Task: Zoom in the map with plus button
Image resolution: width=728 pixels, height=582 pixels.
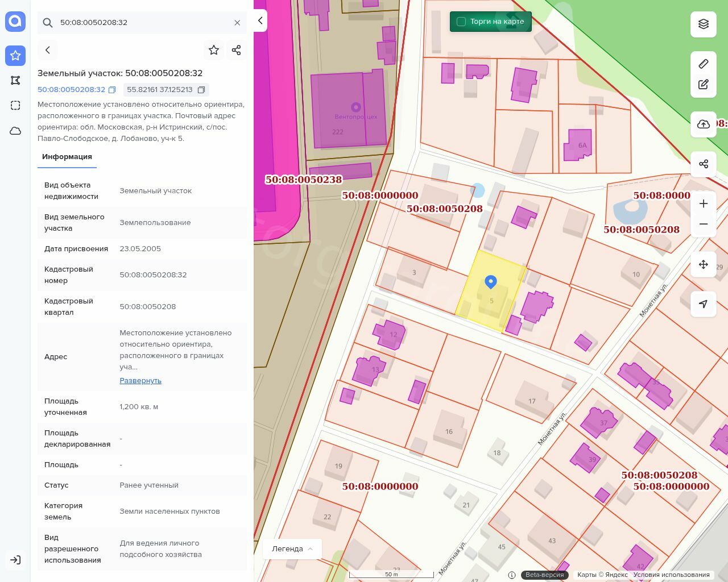Action: [704, 203]
